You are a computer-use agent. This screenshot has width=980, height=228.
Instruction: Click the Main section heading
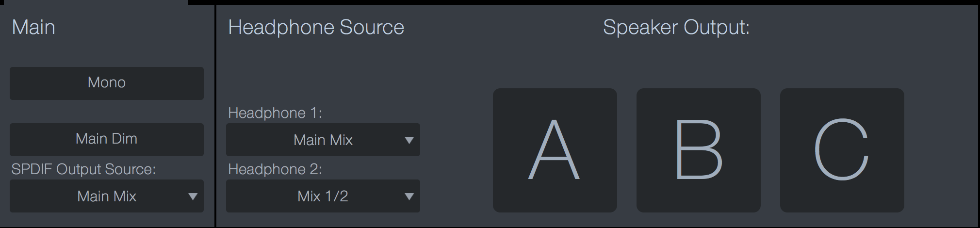[x=33, y=27]
